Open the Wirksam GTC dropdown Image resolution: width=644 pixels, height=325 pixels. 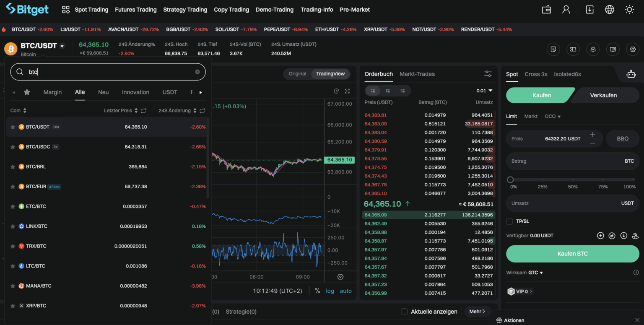pyautogui.click(x=524, y=272)
